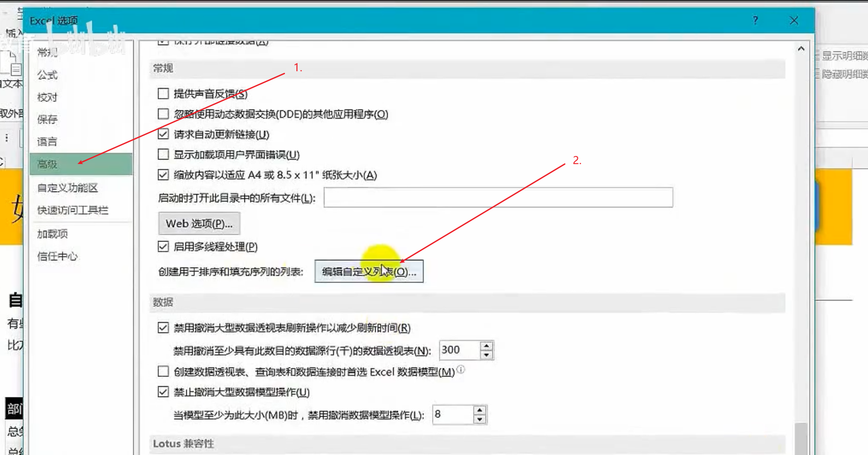This screenshot has width=868, height=455.
Task: Toggle 忽略使用动态数据交换(DDE) checkbox
Action: [x=163, y=114]
